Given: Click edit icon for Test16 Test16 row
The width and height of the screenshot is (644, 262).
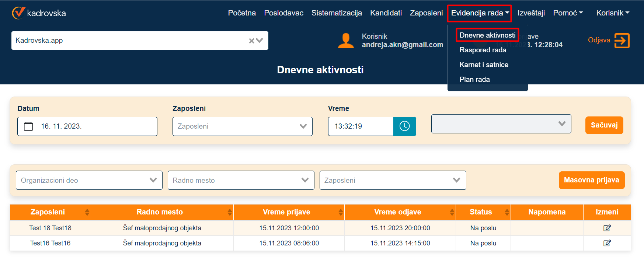Looking at the screenshot, I should click(x=607, y=243).
